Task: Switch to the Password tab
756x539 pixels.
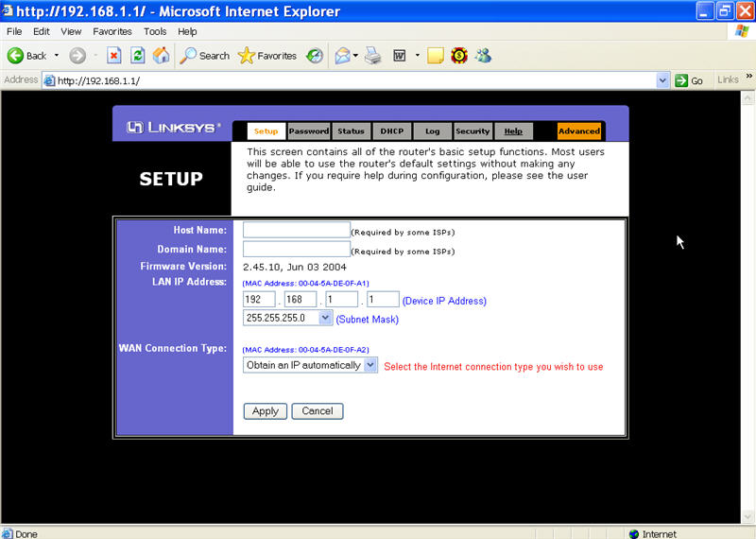Action: 309,130
